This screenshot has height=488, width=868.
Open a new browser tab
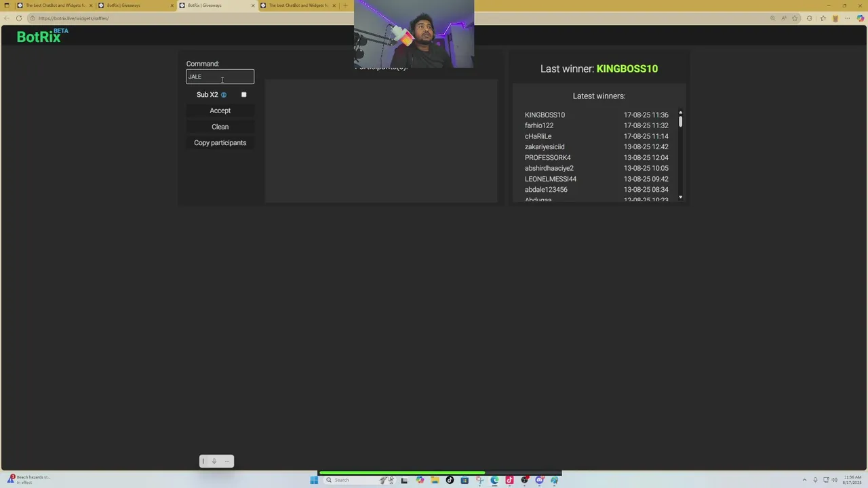click(345, 5)
